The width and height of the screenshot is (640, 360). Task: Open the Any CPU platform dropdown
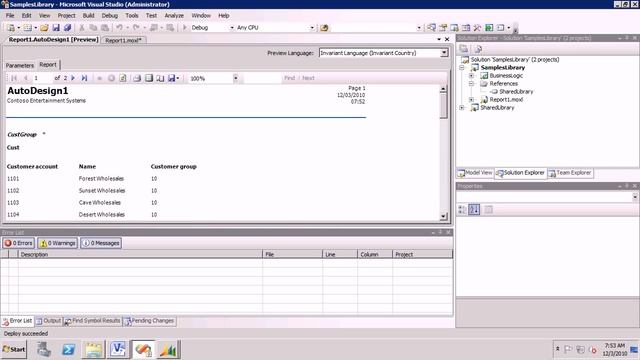tap(312, 28)
